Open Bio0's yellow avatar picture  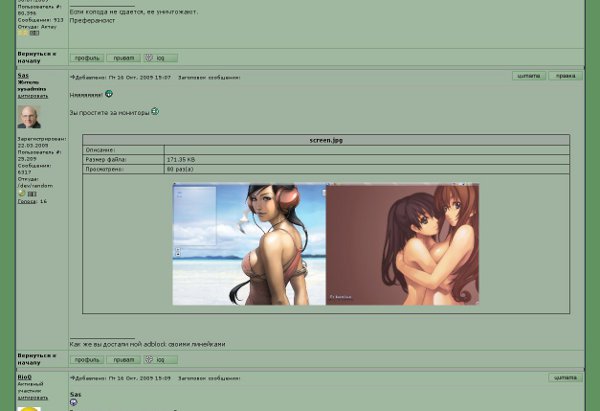tap(29, 409)
